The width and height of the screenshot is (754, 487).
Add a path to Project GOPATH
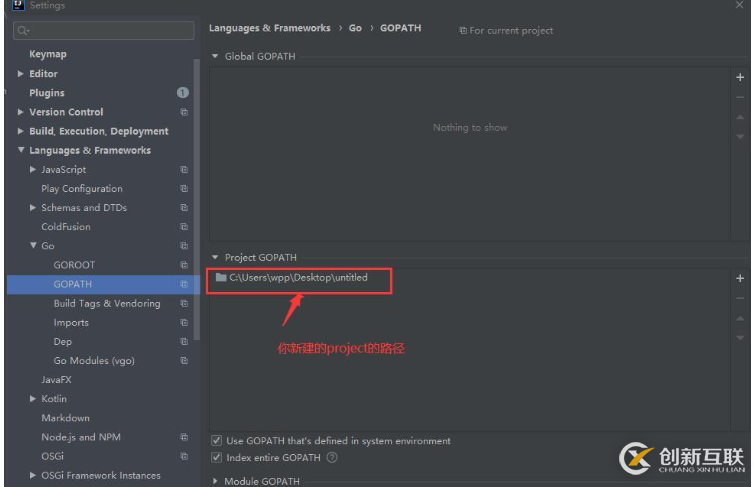tap(740, 278)
